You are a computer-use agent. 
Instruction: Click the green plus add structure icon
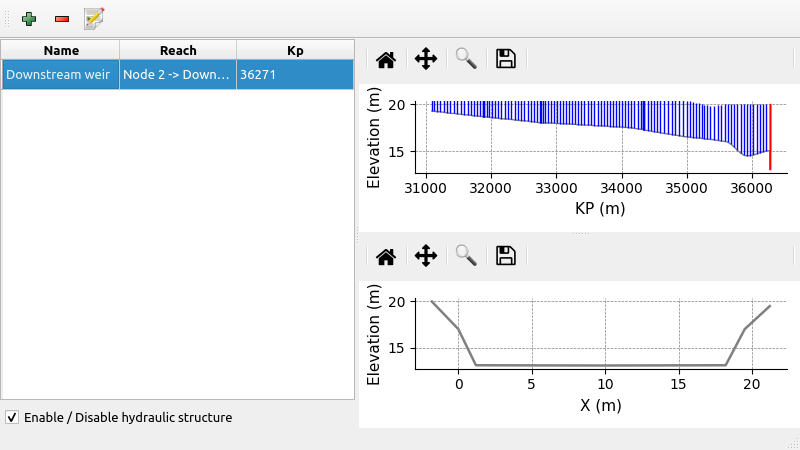(29, 18)
